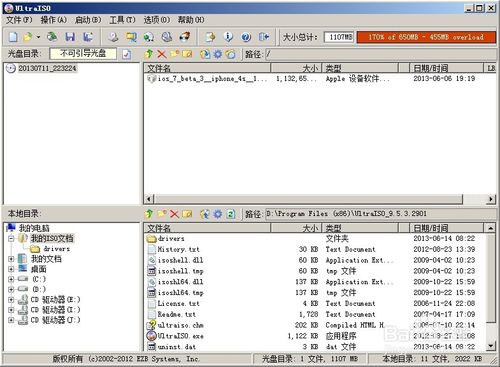Viewport: 500px width, 367px height.
Task: Open the dropdown arrow beside the Open icon
Action: pos(38,37)
